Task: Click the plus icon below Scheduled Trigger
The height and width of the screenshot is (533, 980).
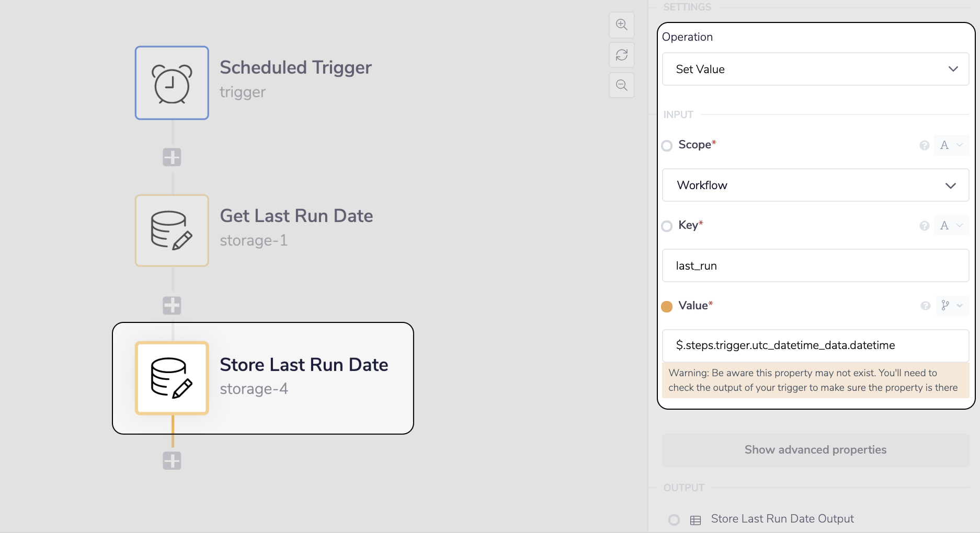Action: [172, 157]
